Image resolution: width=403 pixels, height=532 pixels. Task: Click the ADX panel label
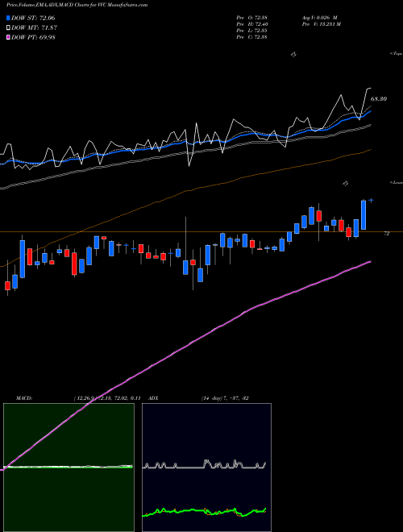click(154, 398)
